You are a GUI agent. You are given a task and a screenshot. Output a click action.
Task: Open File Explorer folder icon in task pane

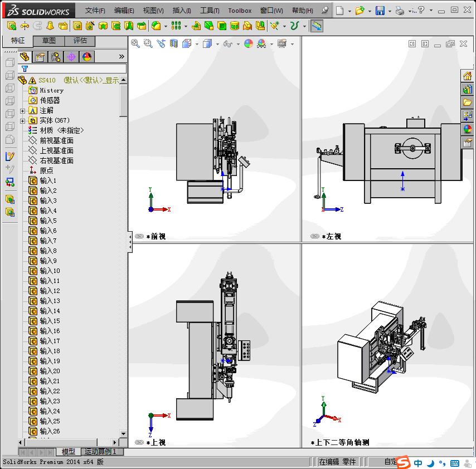[467, 102]
